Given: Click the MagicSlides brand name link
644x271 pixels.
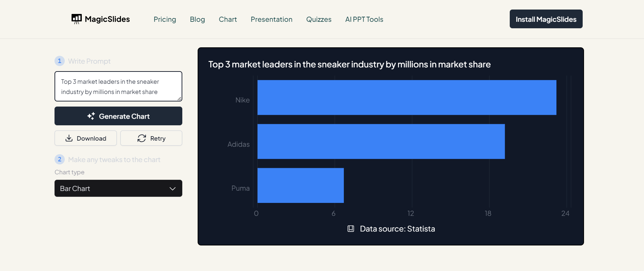Looking at the screenshot, I should tap(107, 19).
